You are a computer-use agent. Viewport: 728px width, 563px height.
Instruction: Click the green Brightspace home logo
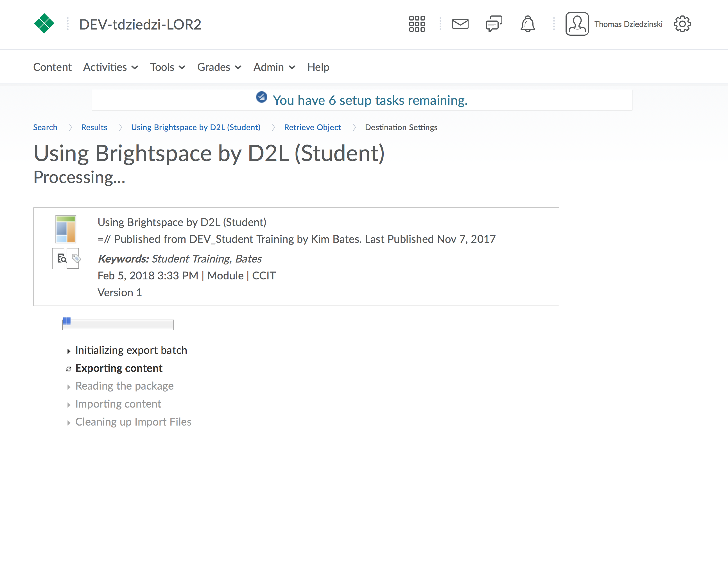(x=44, y=24)
